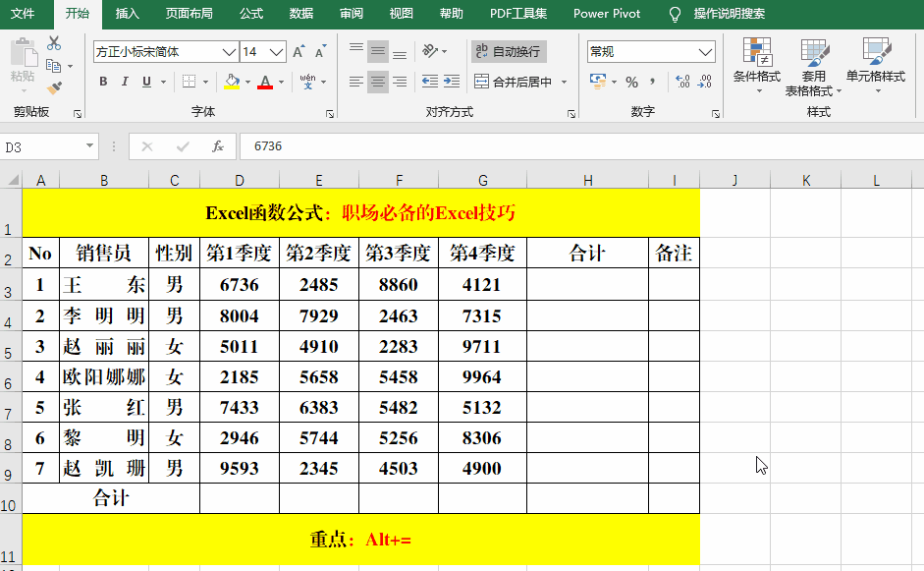The image size is (924, 571).
Task: Click the increase decimal places icon
Action: [x=681, y=82]
